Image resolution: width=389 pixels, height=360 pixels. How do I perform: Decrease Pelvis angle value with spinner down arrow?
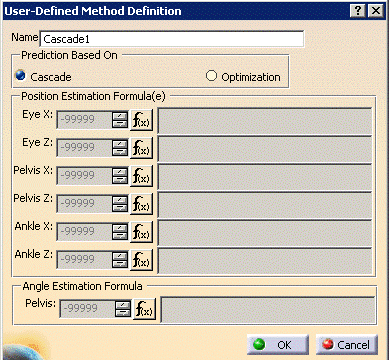123,313
